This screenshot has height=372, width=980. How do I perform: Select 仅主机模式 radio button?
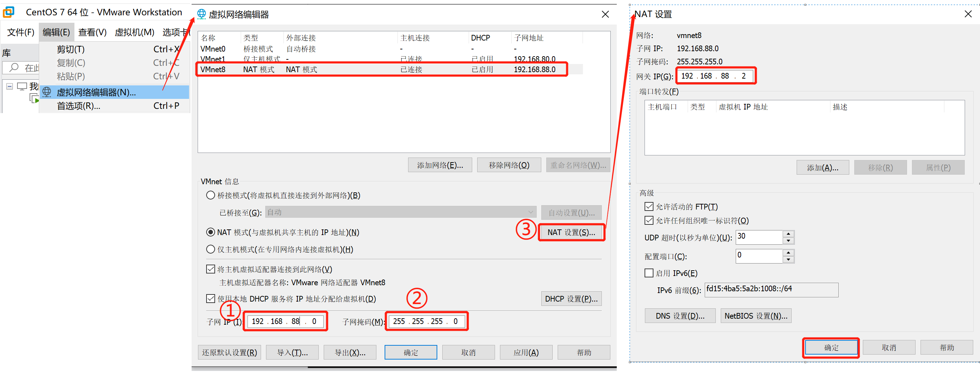[x=210, y=249]
